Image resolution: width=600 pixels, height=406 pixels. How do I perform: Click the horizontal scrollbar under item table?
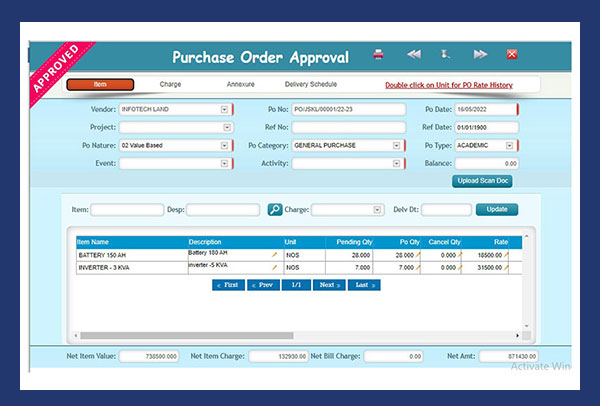300,337
